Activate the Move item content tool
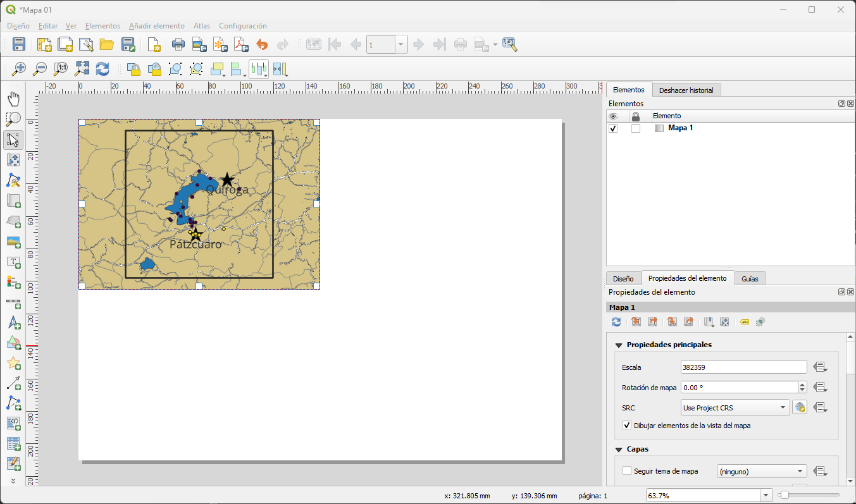Image resolution: width=856 pixels, height=504 pixels. click(x=13, y=160)
